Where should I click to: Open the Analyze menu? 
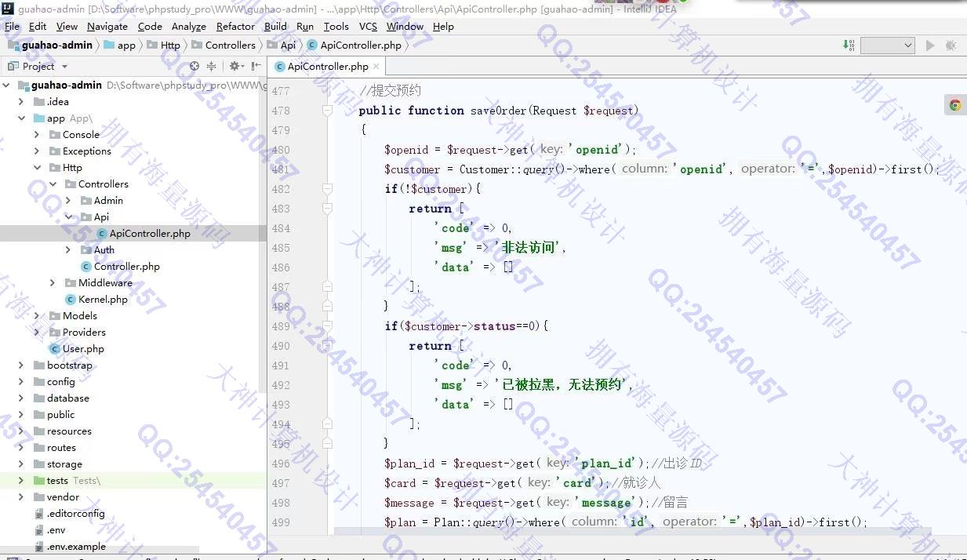[x=189, y=26]
